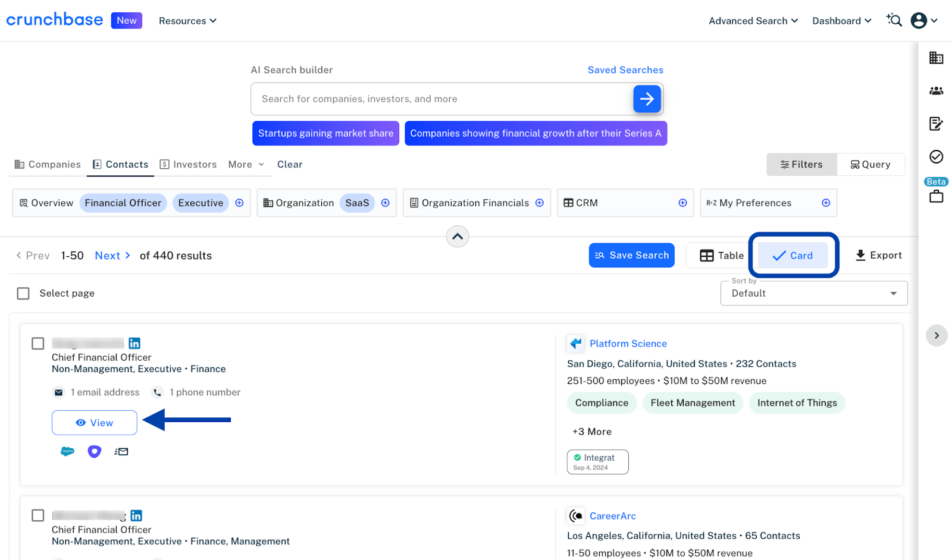The width and height of the screenshot is (952, 560).
Task: Open the Sort by Default dropdown
Action: [813, 294]
